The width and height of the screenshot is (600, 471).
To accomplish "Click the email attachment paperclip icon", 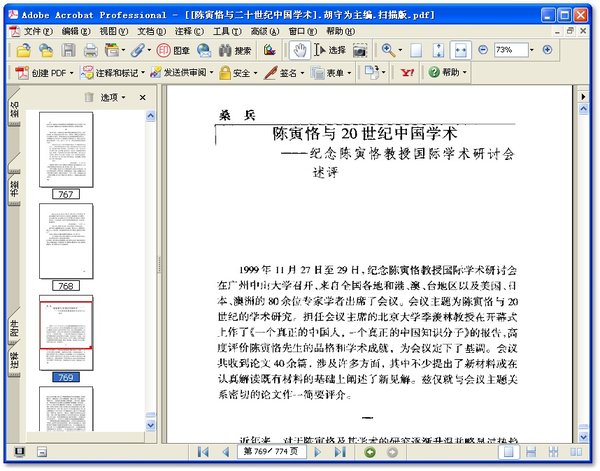I will 137,50.
